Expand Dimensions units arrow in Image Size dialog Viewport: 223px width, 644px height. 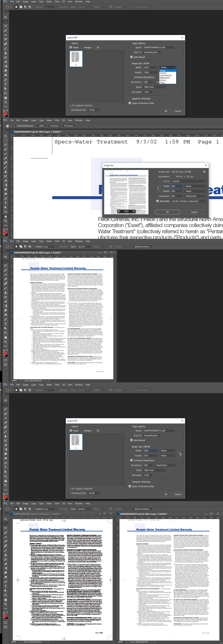(x=173, y=176)
